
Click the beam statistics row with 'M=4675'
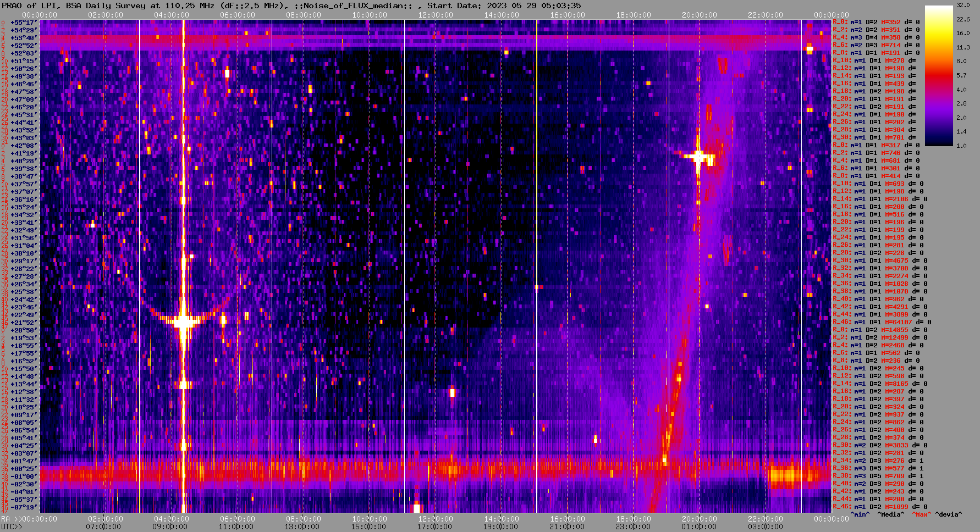pyautogui.click(x=880, y=261)
